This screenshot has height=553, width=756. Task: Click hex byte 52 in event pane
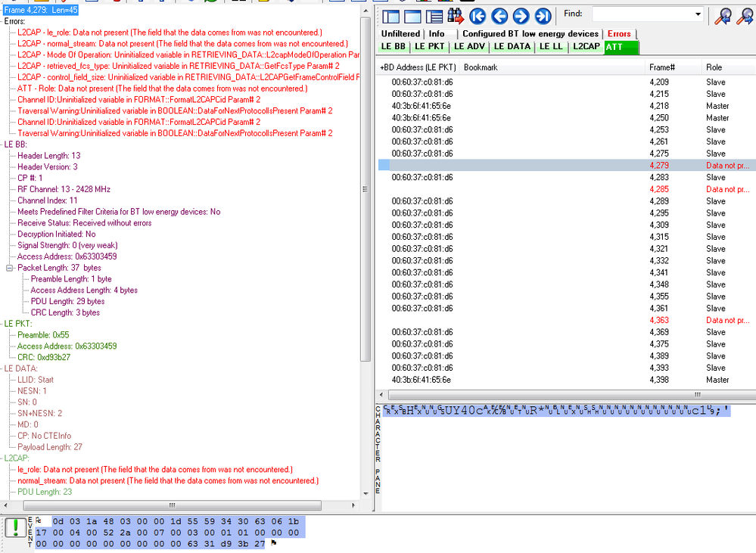[108, 533]
